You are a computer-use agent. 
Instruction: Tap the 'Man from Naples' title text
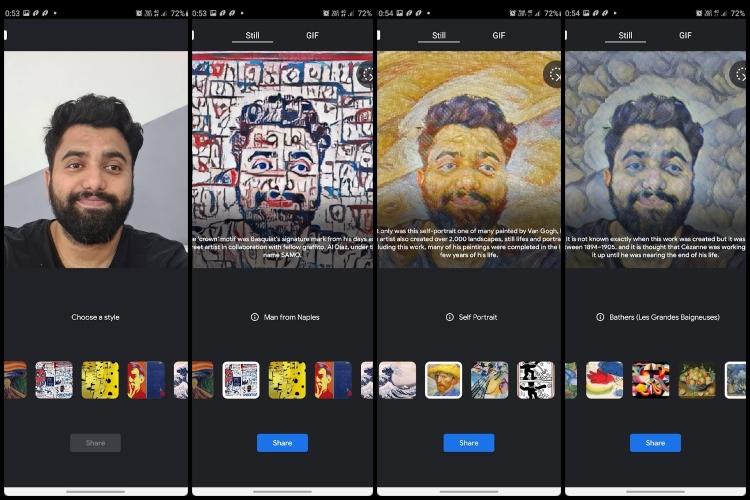291,317
